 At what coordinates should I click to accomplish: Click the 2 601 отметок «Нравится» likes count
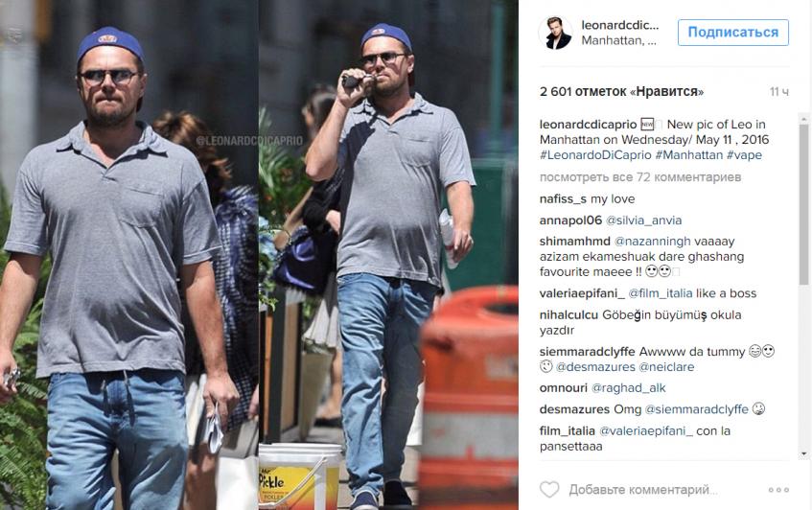(x=621, y=92)
